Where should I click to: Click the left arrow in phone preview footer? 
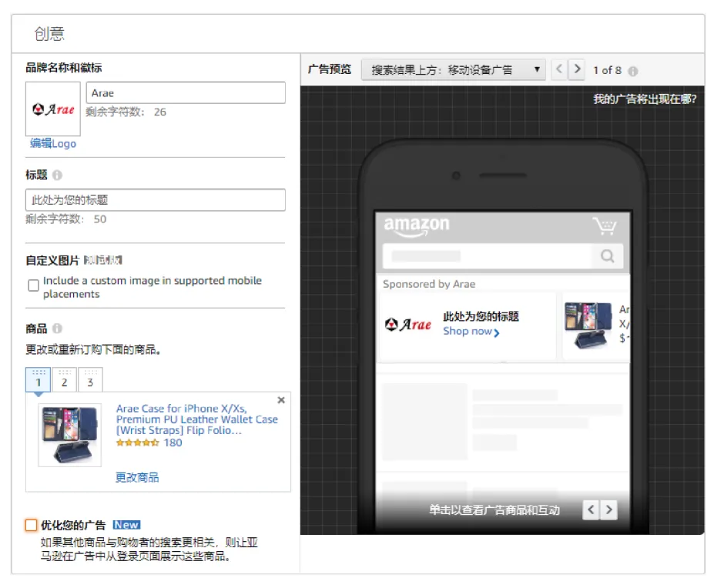coord(591,509)
